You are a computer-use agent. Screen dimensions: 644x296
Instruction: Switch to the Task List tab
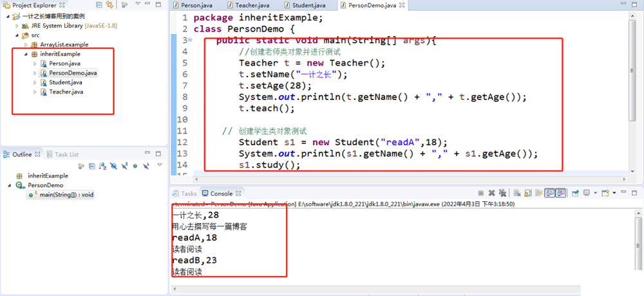click(62, 154)
